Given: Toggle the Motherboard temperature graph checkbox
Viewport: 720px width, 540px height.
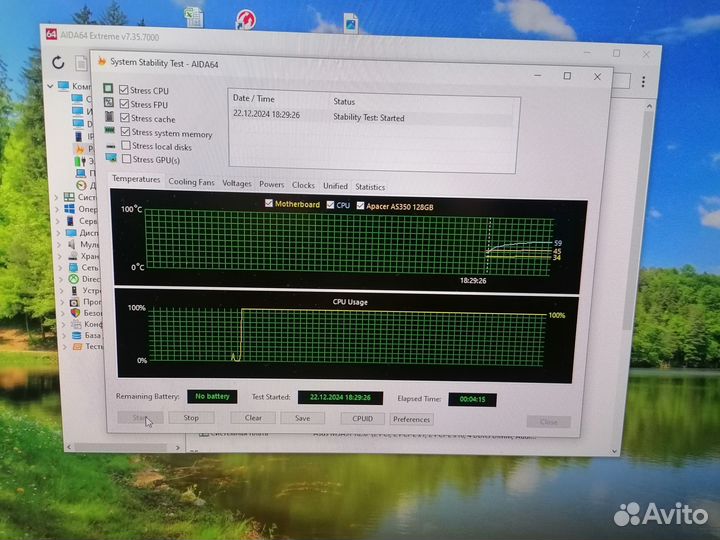Looking at the screenshot, I should (x=269, y=203).
